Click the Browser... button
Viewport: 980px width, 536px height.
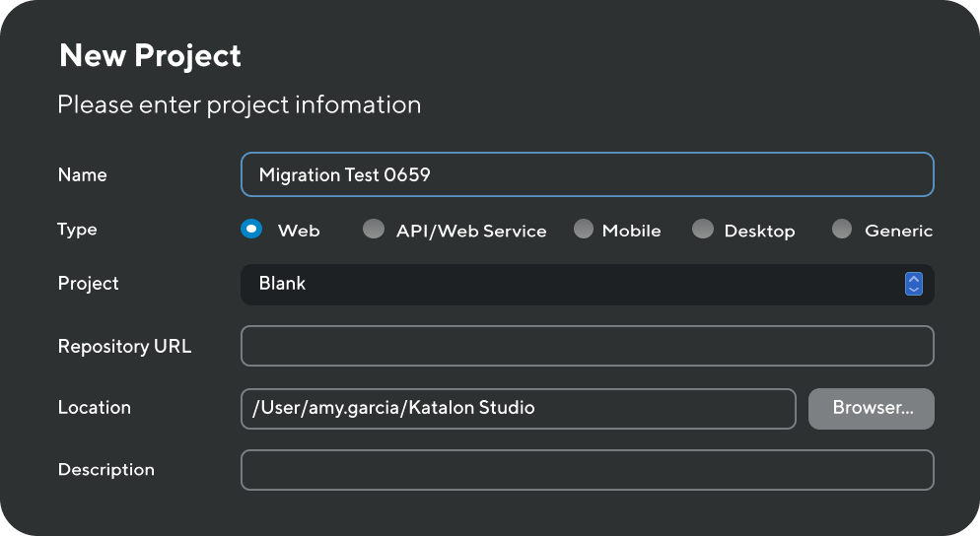coord(872,409)
